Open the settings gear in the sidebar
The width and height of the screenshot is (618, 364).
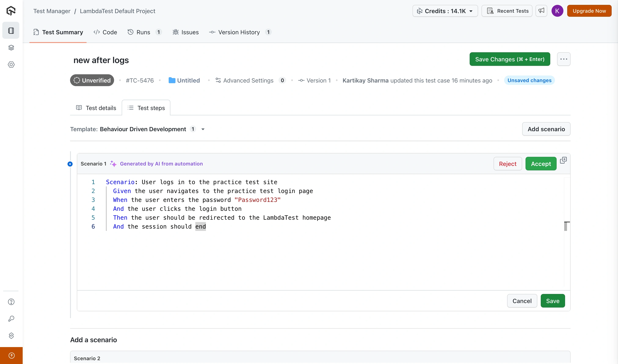11,65
